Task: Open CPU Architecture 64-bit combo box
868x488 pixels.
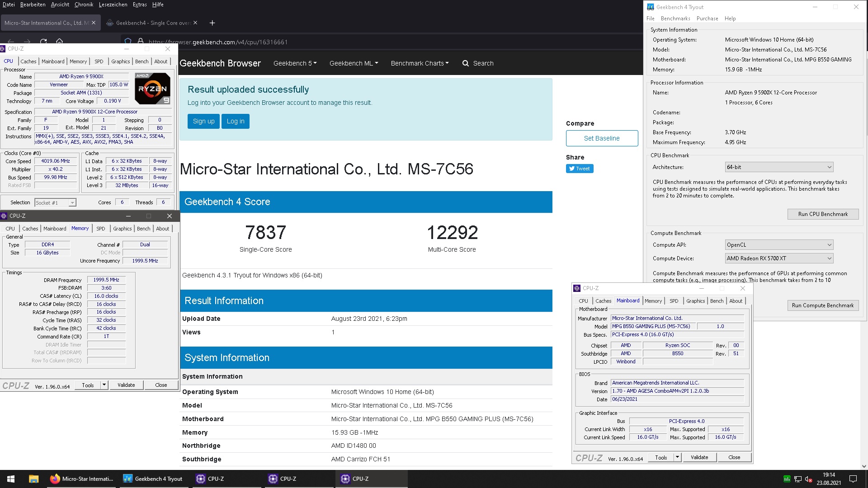Action: [779, 167]
